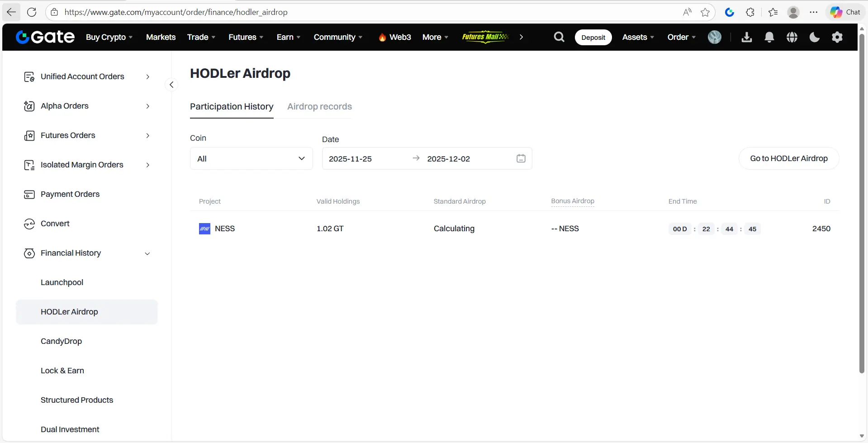The width and height of the screenshot is (868, 443).
Task: Open the Futures Mall banner
Action: pos(485,37)
